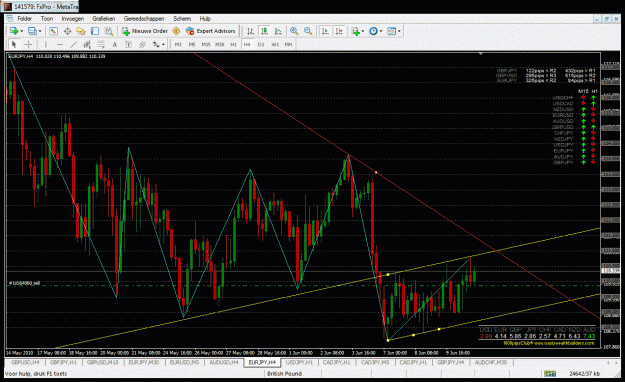Screen dimensions: 625x382
Task: Click the connection status bars icon
Action: (550, 374)
